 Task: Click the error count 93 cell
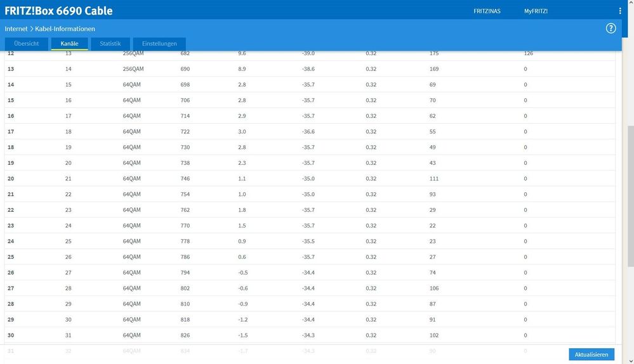[x=433, y=194]
